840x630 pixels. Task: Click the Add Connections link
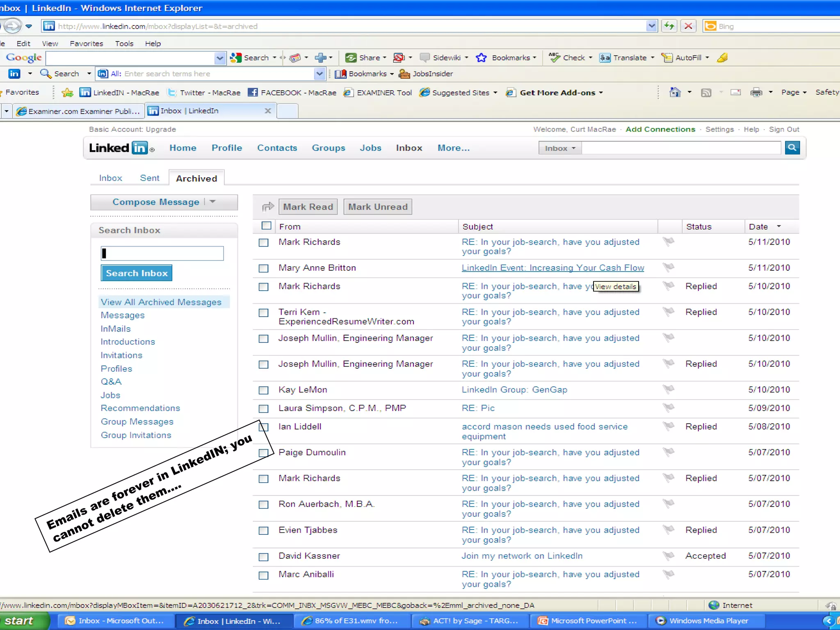pos(660,129)
